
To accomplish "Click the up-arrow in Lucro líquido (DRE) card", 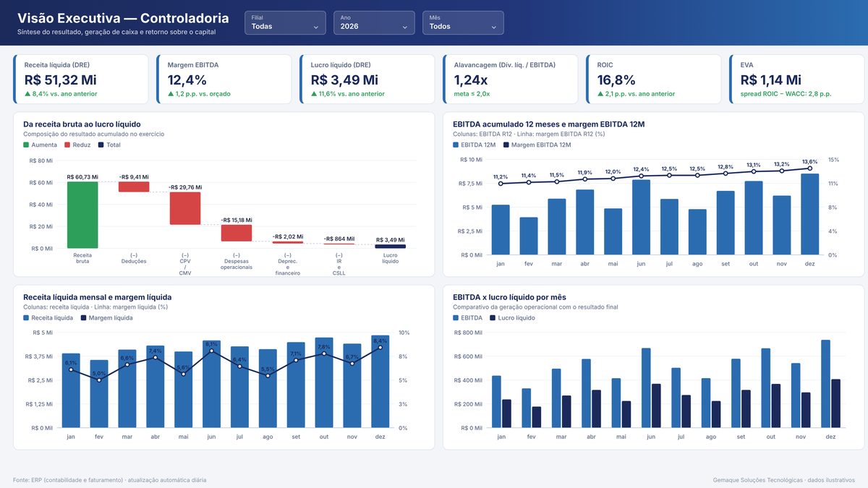I will pyautogui.click(x=314, y=94).
